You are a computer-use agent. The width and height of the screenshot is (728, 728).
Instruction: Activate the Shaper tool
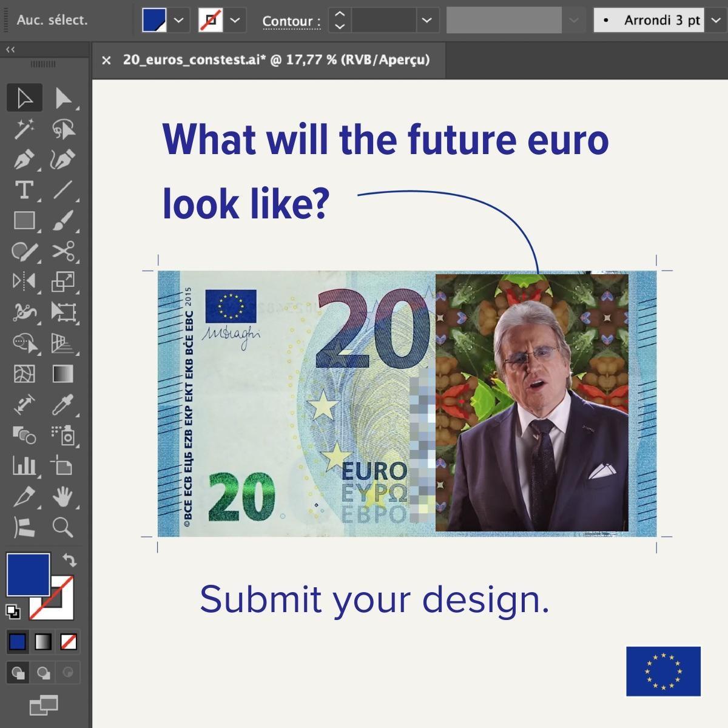coord(25,251)
